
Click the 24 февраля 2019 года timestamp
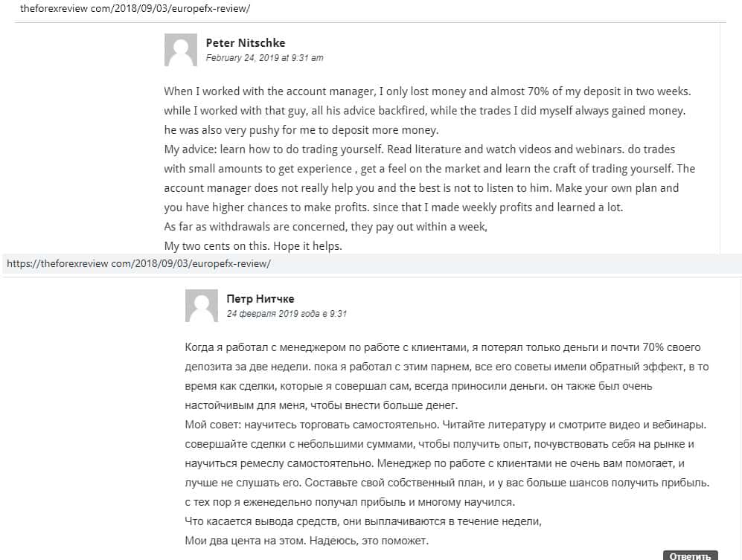pyautogui.click(x=287, y=314)
